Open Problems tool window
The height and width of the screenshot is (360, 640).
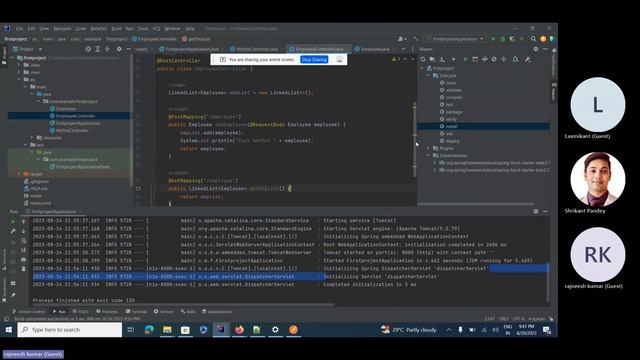click(x=107, y=311)
